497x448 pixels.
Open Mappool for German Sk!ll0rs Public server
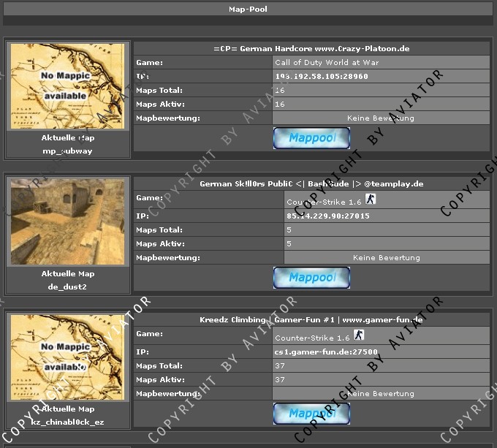pos(311,278)
